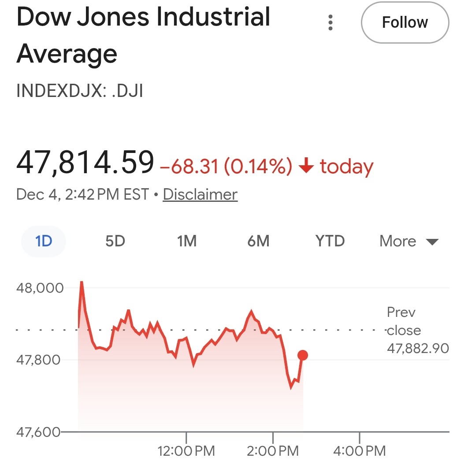Expand the More time ranges dropdown

tap(409, 241)
